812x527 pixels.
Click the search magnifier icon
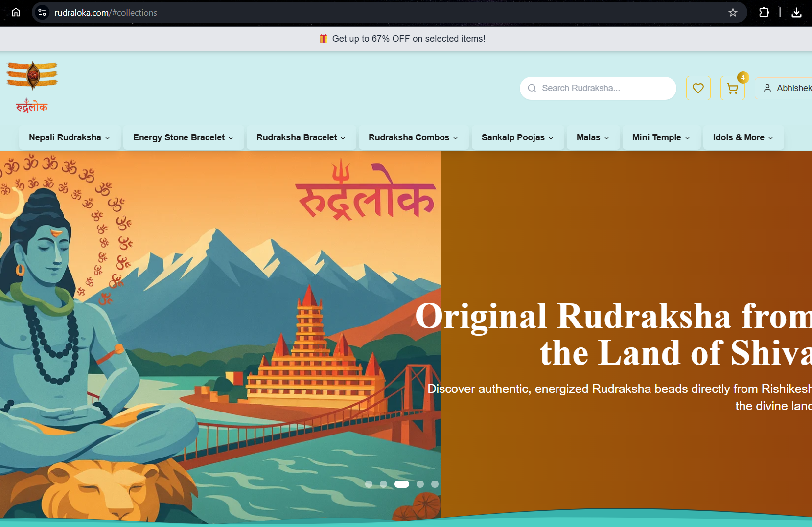pyautogui.click(x=532, y=88)
